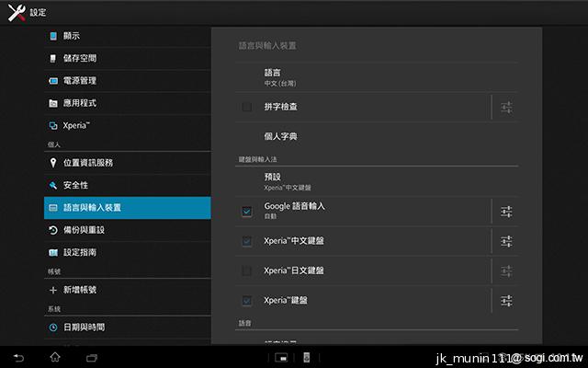Enable Xperia™日文鍵盤 checkbox

pyautogui.click(x=247, y=270)
